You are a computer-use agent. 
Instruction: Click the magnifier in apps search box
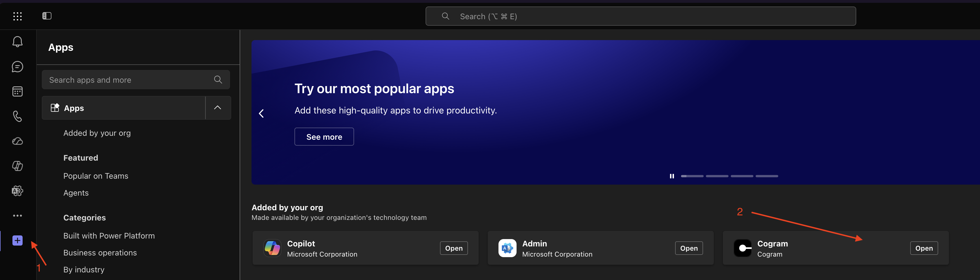tap(218, 79)
